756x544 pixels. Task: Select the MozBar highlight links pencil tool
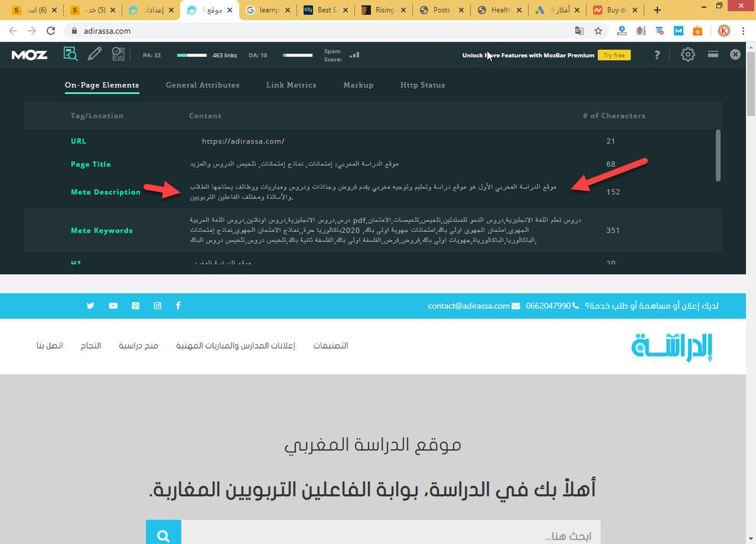point(94,54)
